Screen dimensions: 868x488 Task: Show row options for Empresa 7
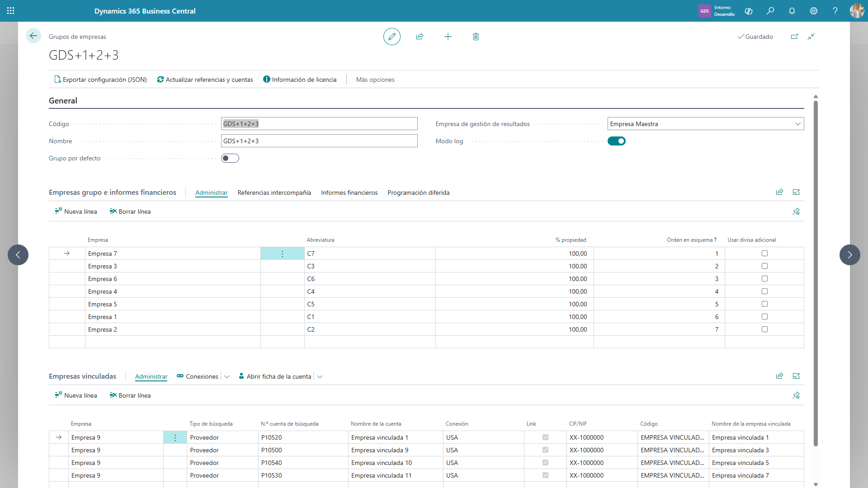[283, 253]
